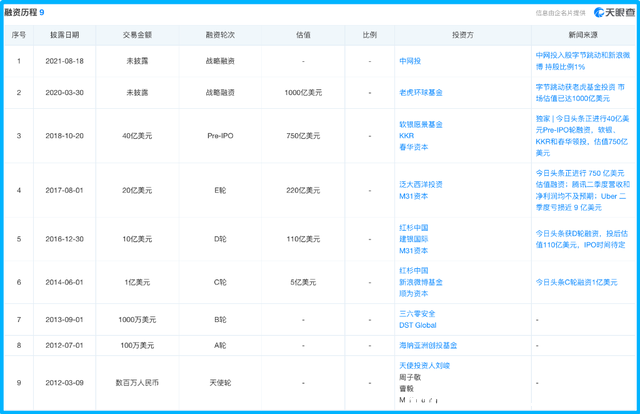The width and height of the screenshot is (640, 414).
Task: Select the date 2014-06-01
Action: pyautogui.click(x=64, y=282)
